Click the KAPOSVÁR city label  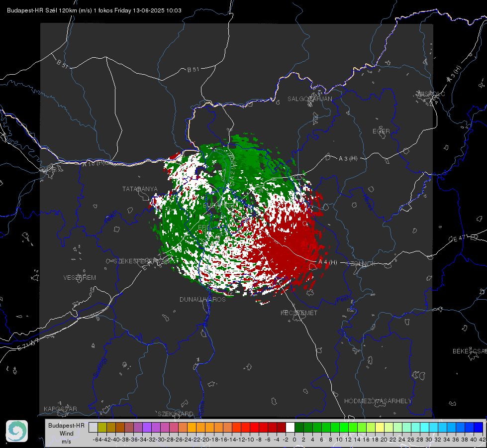point(60,409)
